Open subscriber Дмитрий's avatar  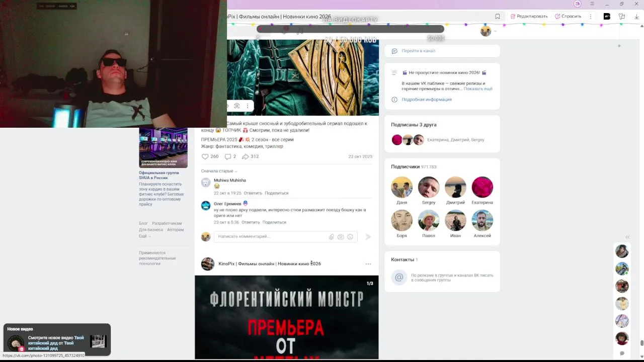tap(455, 187)
